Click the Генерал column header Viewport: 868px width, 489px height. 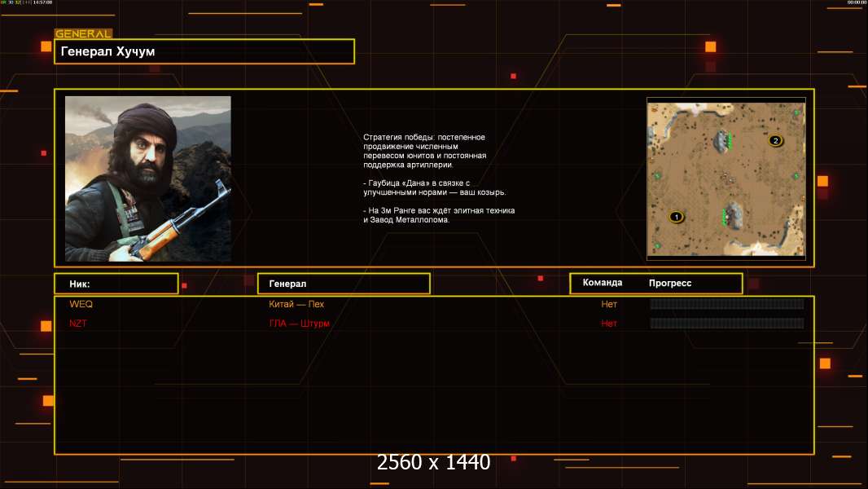tap(344, 284)
